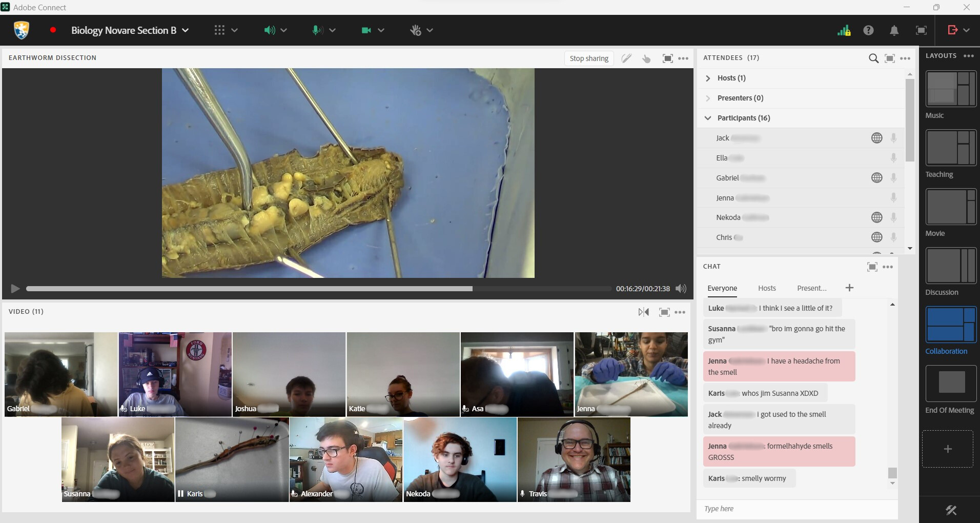Expand the Hosts (1) group

pos(708,78)
